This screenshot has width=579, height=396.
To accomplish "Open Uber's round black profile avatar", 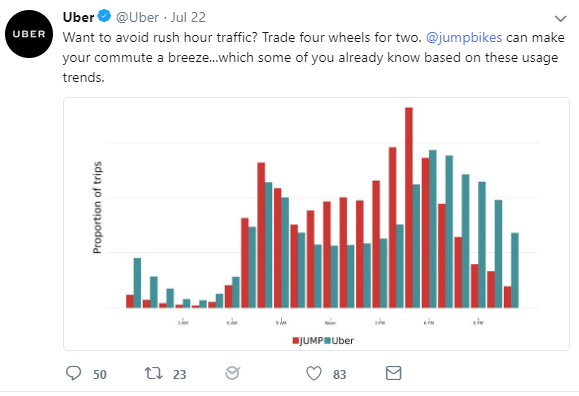I will [x=29, y=34].
